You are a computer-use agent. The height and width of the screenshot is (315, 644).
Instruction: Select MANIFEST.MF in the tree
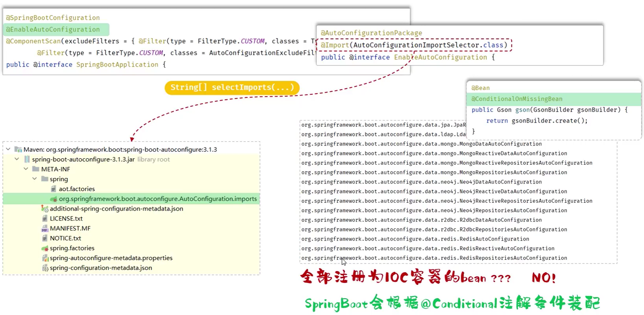coord(70,228)
